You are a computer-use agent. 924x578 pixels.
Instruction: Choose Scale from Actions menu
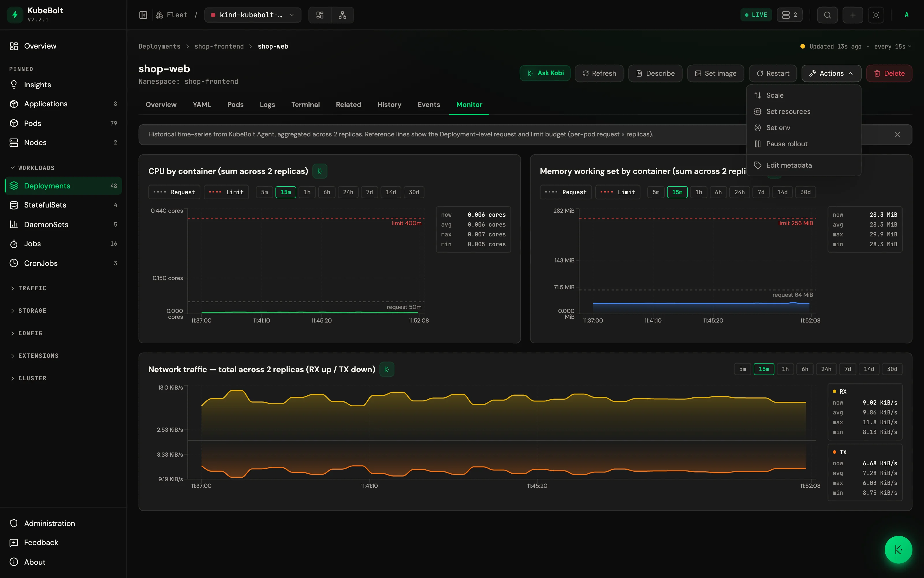coord(804,95)
